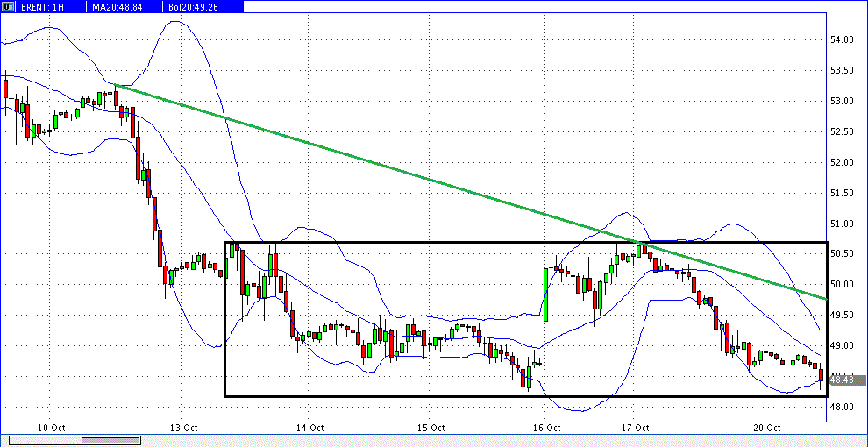The width and height of the screenshot is (868, 447).
Task: Select the 54.00 price axis label
Action: (842, 39)
